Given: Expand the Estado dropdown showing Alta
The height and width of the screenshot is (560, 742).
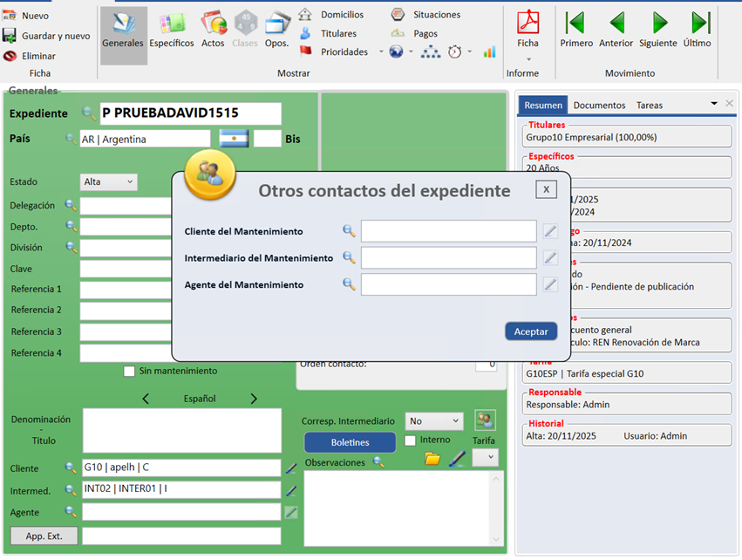Looking at the screenshot, I should tap(108, 181).
